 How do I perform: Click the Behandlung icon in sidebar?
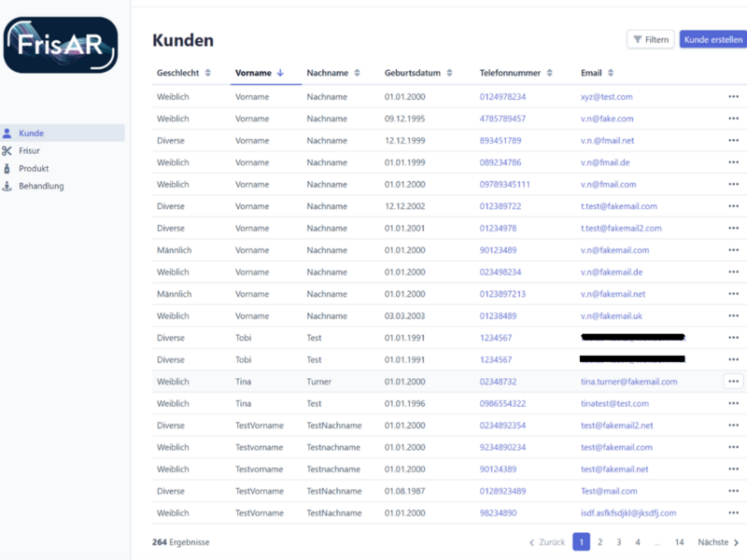7,187
